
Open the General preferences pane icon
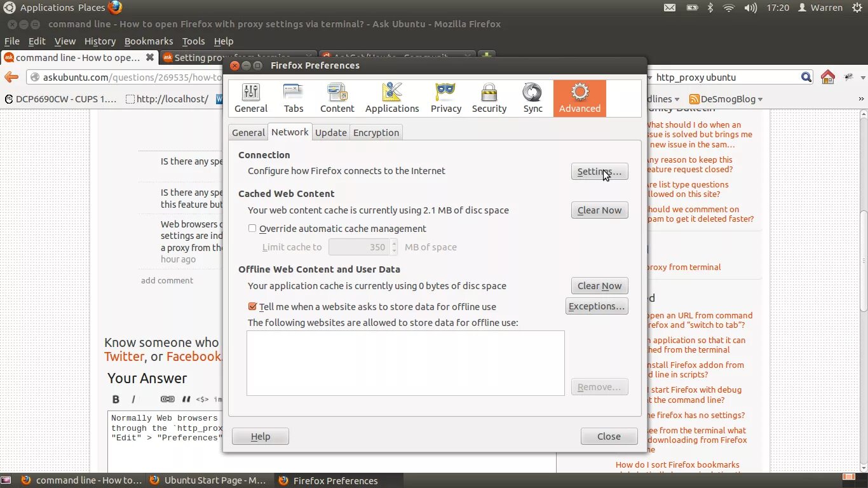pyautogui.click(x=251, y=98)
